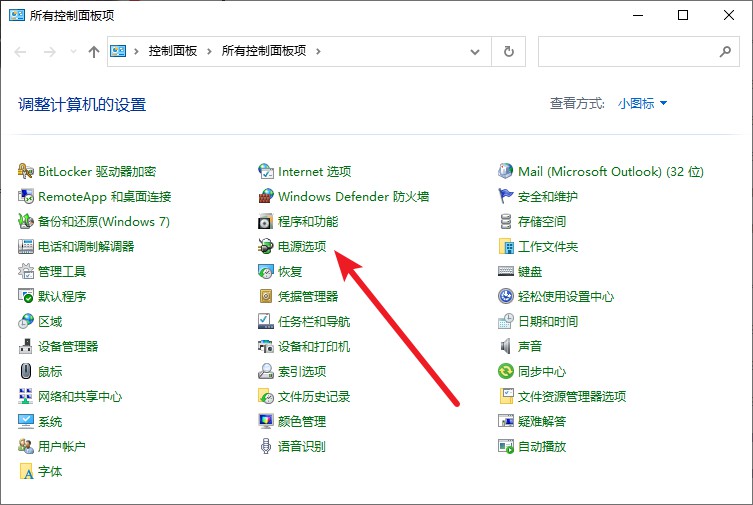Open the 设备管理器 icon
The height and width of the screenshot is (505, 753).
pyautogui.click(x=26, y=346)
